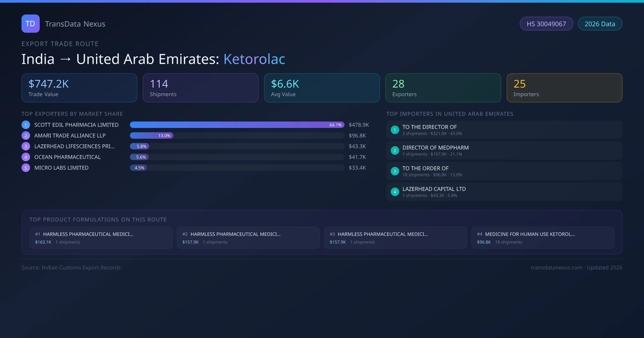Click green badge 2 for Director Of Medpharm

coord(395,150)
